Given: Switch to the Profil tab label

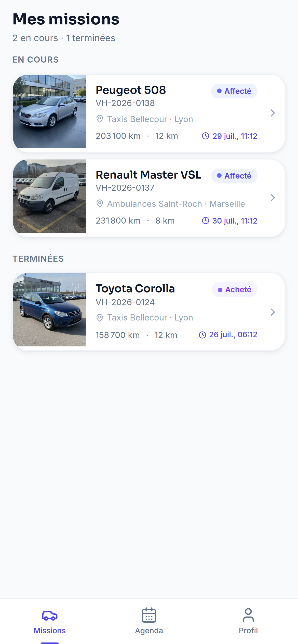Looking at the screenshot, I should click(248, 631).
